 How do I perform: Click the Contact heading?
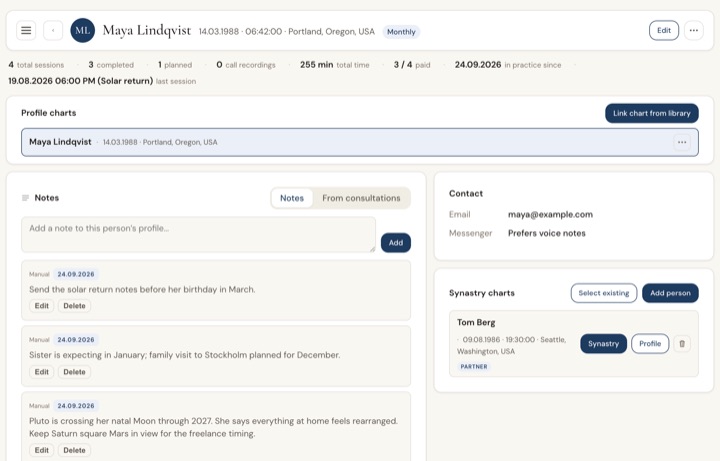(466, 194)
